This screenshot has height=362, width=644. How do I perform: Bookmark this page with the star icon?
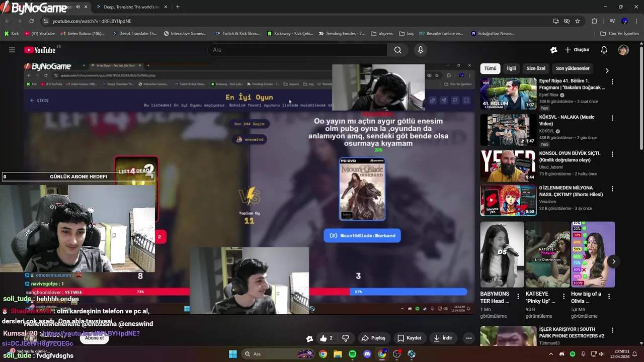click(578, 21)
